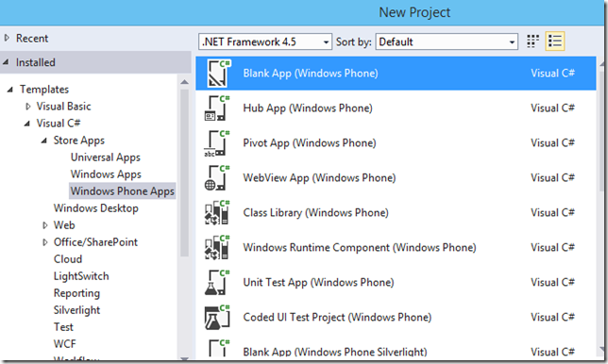Select the Silverlight category
608x364 pixels.
coord(76,310)
